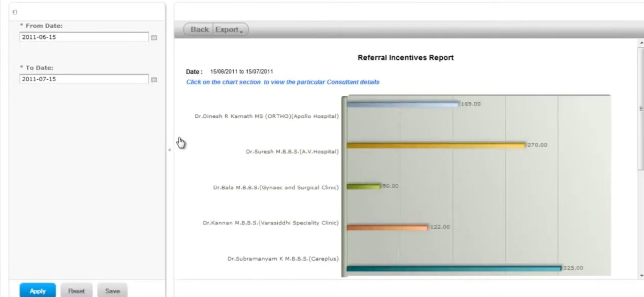Go back using the Back button
The height and width of the screenshot is (297, 644).
pyautogui.click(x=199, y=30)
